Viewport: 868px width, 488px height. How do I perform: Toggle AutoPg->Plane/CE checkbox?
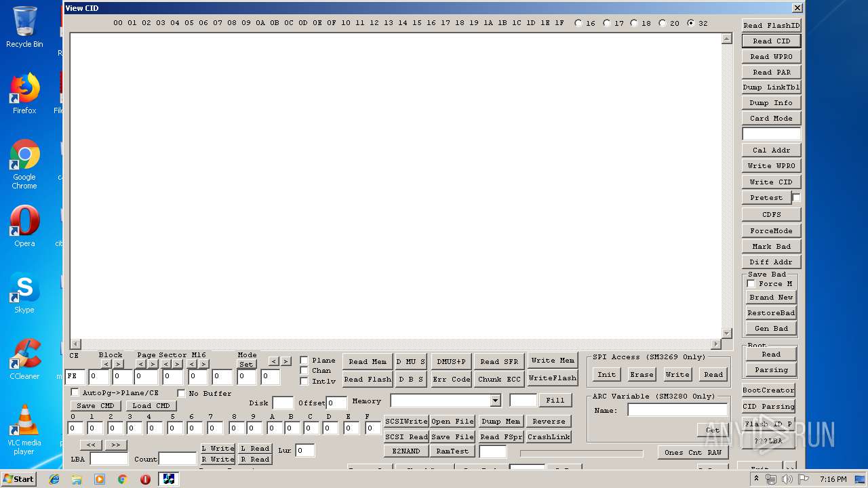[x=75, y=392]
